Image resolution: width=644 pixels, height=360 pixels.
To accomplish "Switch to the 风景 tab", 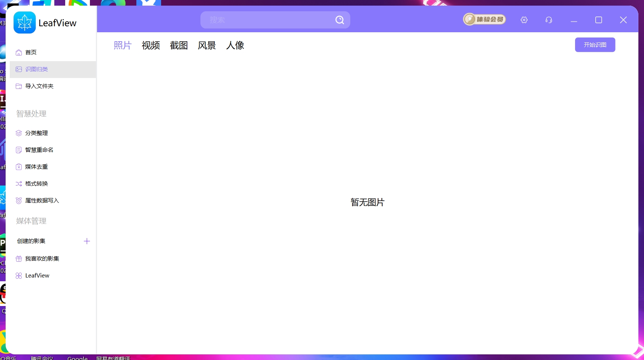I will tap(207, 45).
